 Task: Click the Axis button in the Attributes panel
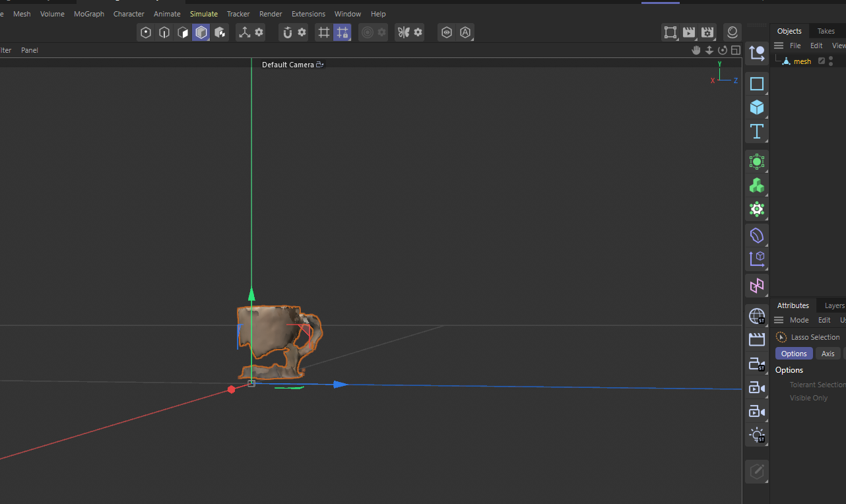[x=828, y=353]
